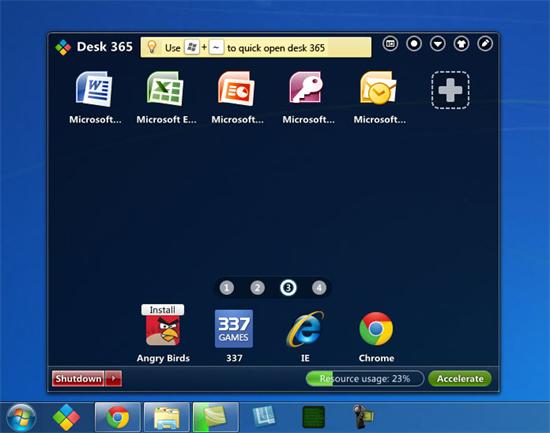Launch the Microsoft Access shortcut with key icon
The image size is (550, 433).
point(307,88)
